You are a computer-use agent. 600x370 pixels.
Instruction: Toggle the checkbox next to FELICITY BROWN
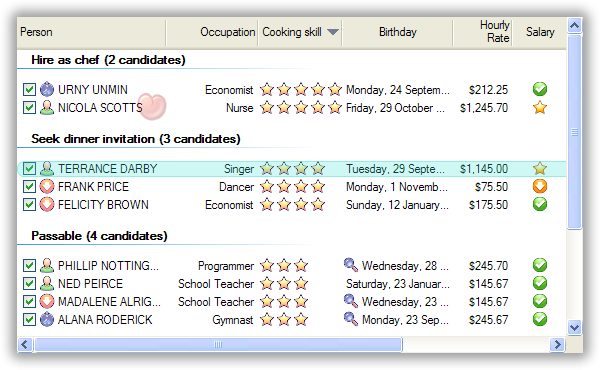[29, 204]
